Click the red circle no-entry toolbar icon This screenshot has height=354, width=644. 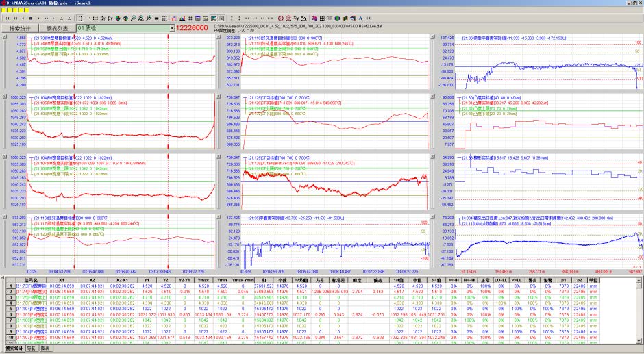pos(280,18)
